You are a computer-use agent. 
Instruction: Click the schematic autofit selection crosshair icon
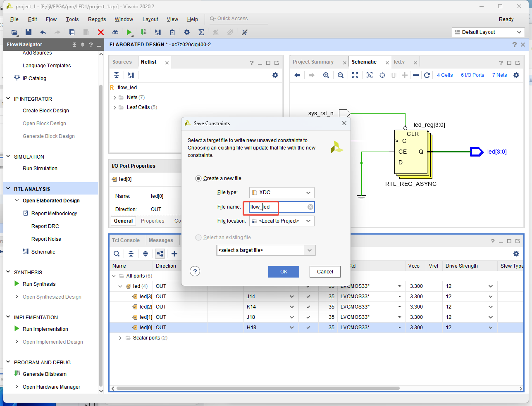(x=382, y=75)
